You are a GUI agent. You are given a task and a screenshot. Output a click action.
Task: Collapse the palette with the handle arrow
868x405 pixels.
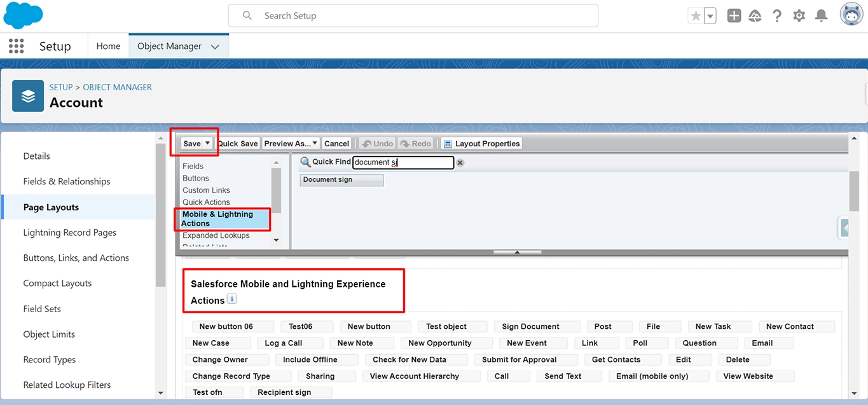[517, 252]
